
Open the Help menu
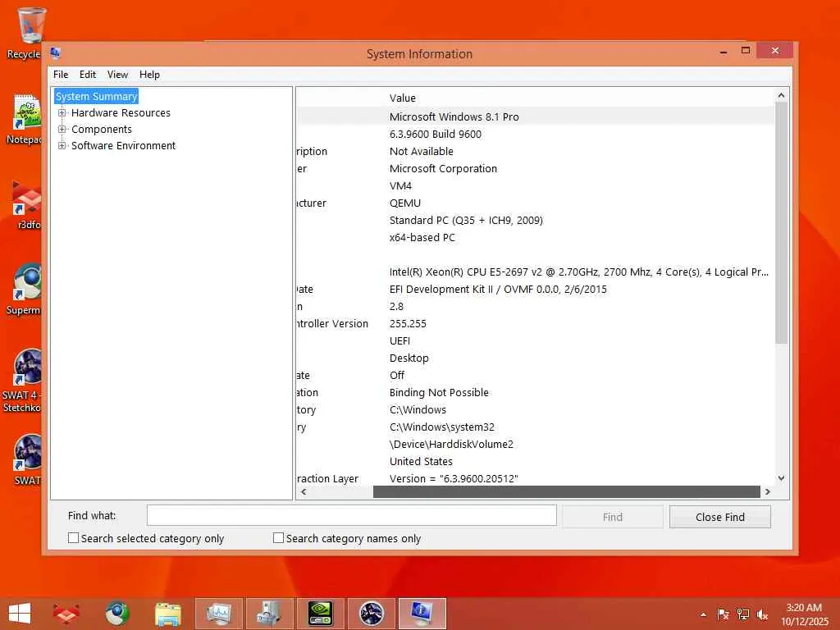149,75
